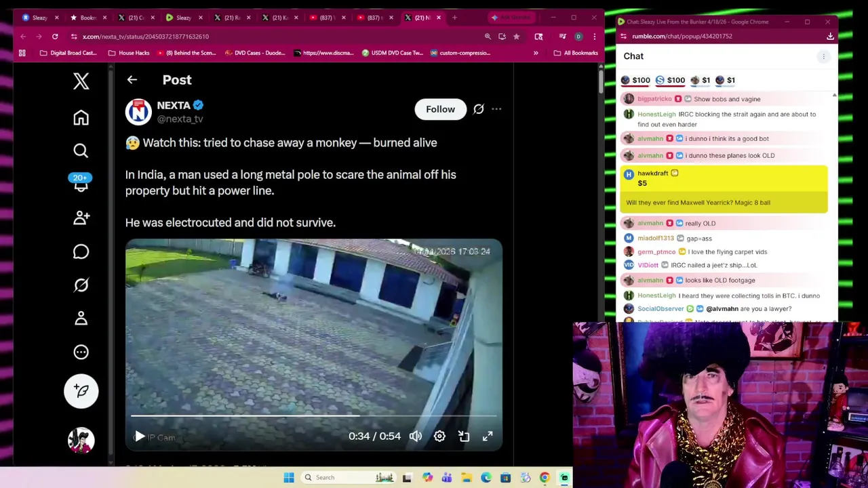Viewport: 868px width, 488px height.
Task: Select second $100 rant chip
Action: (670, 81)
